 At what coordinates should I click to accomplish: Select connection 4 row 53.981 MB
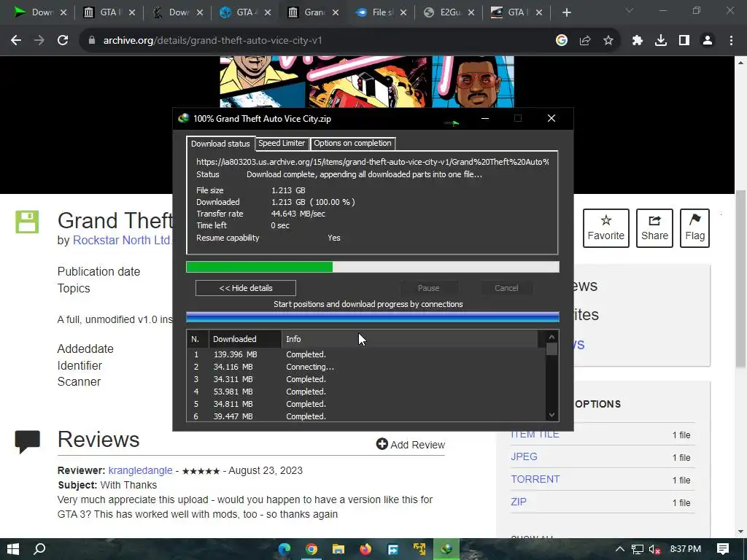[x=366, y=392]
